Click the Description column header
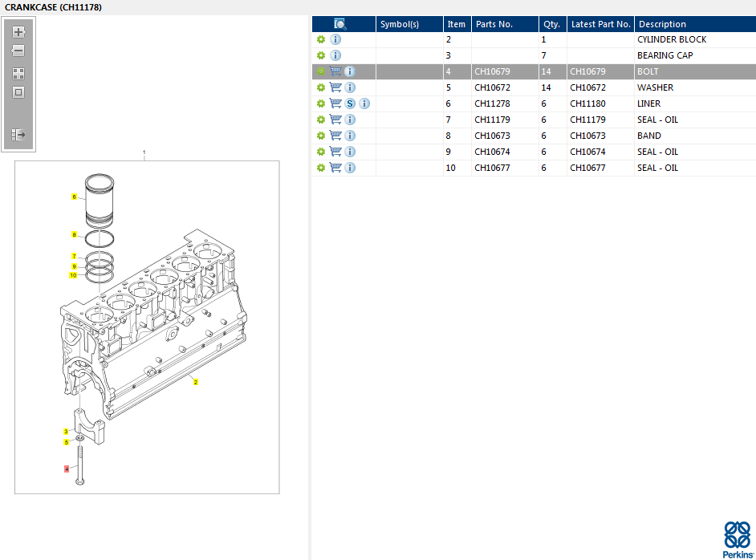Viewport: 756px width, 560px height. tap(662, 24)
